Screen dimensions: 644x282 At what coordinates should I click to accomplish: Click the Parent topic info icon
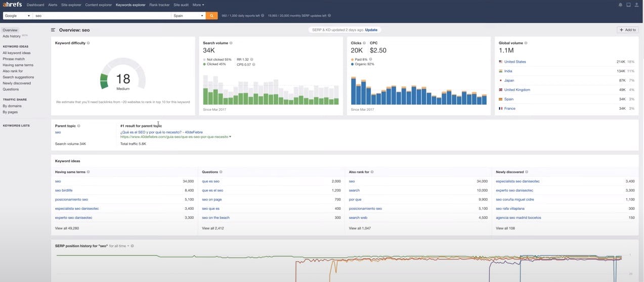coord(79,126)
